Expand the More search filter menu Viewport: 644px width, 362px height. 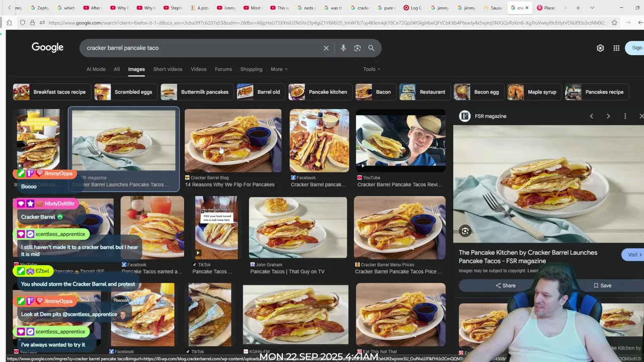click(279, 69)
